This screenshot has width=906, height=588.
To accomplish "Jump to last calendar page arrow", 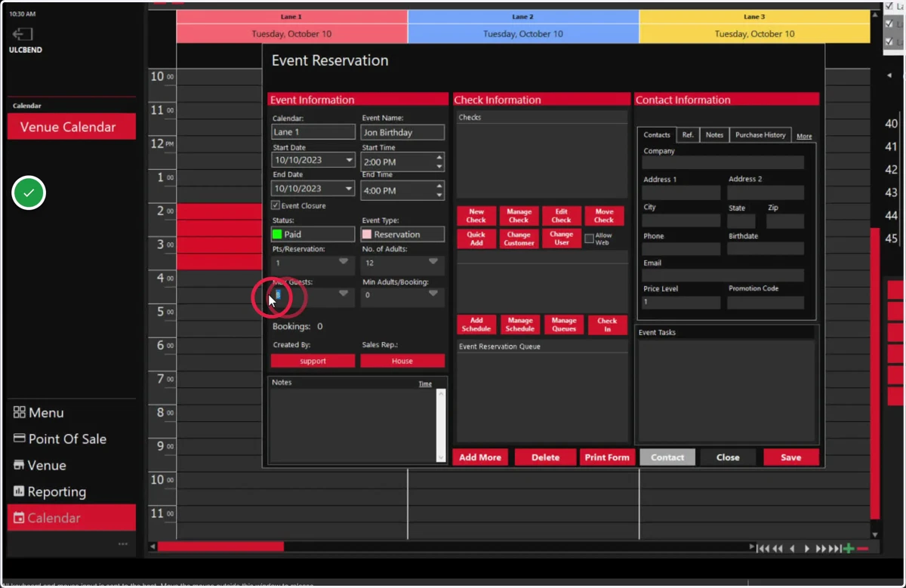I will pos(835,549).
